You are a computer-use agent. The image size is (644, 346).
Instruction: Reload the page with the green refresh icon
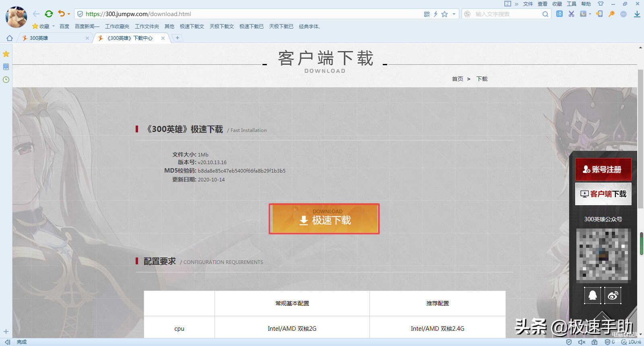click(x=49, y=14)
